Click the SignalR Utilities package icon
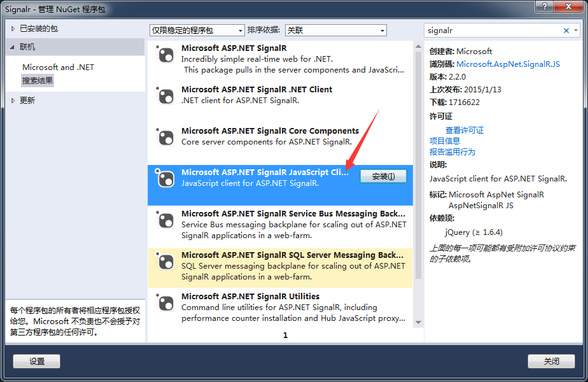 pyautogui.click(x=165, y=302)
